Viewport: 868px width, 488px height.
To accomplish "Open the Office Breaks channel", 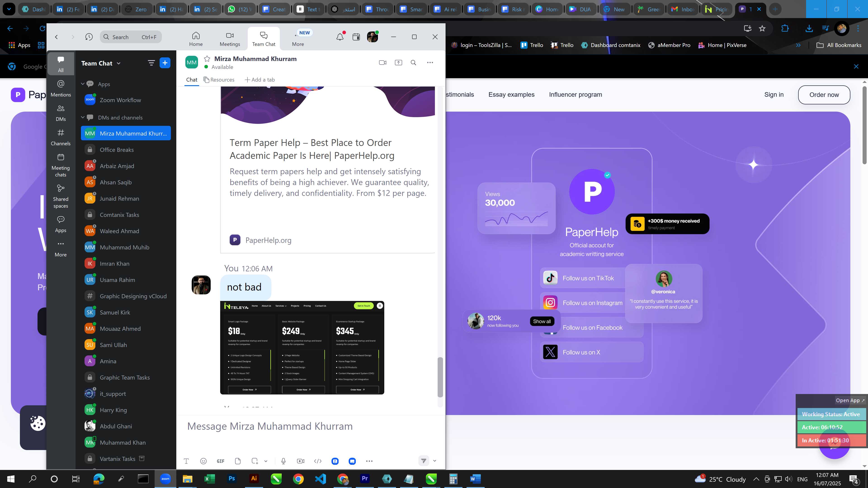I will (126, 150).
